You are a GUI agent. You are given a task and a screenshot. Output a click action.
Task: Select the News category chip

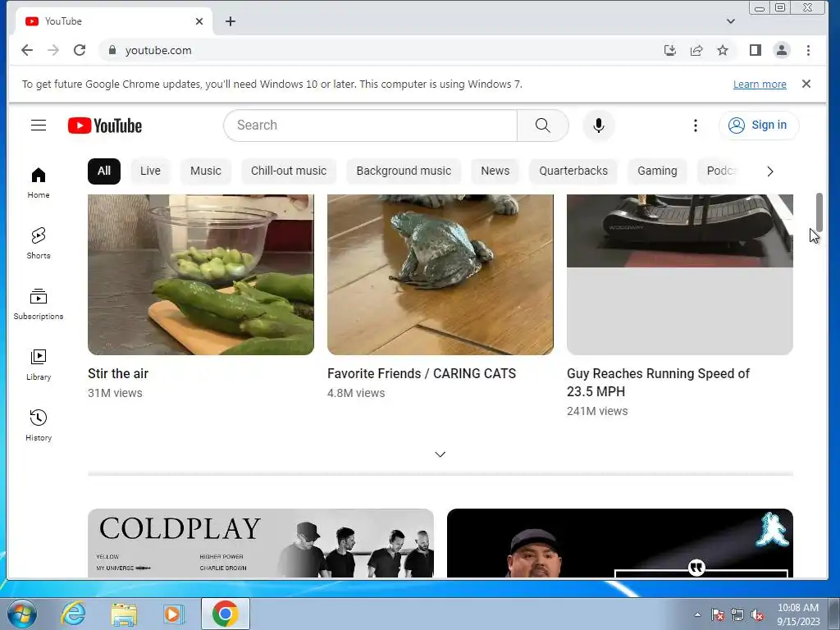pyautogui.click(x=495, y=171)
